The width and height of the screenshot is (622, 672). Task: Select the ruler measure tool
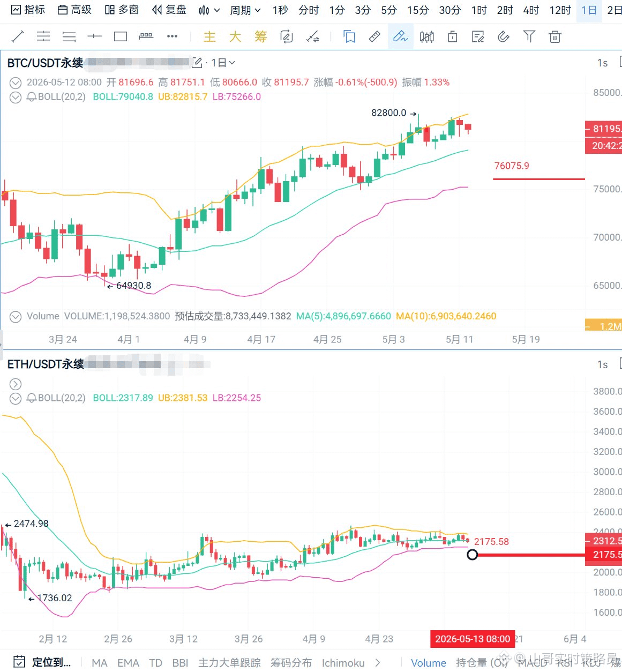coord(375,36)
